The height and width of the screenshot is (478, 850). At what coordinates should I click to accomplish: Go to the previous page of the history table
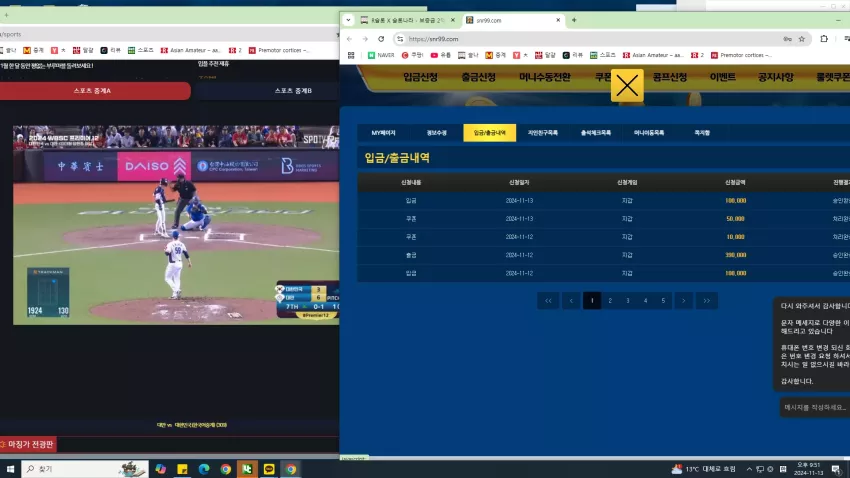571,301
